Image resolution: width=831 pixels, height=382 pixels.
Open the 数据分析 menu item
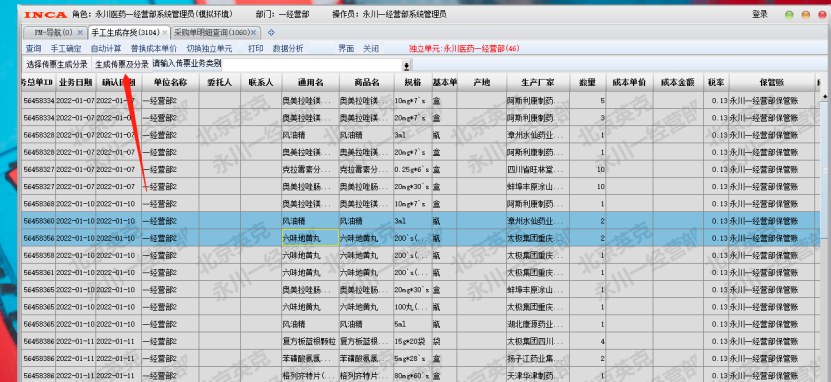288,49
